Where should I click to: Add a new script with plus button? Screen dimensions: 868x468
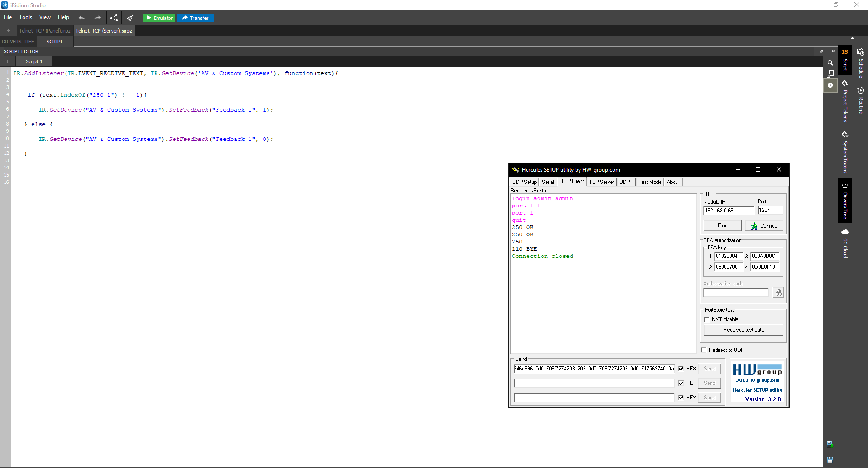pos(7,61)
